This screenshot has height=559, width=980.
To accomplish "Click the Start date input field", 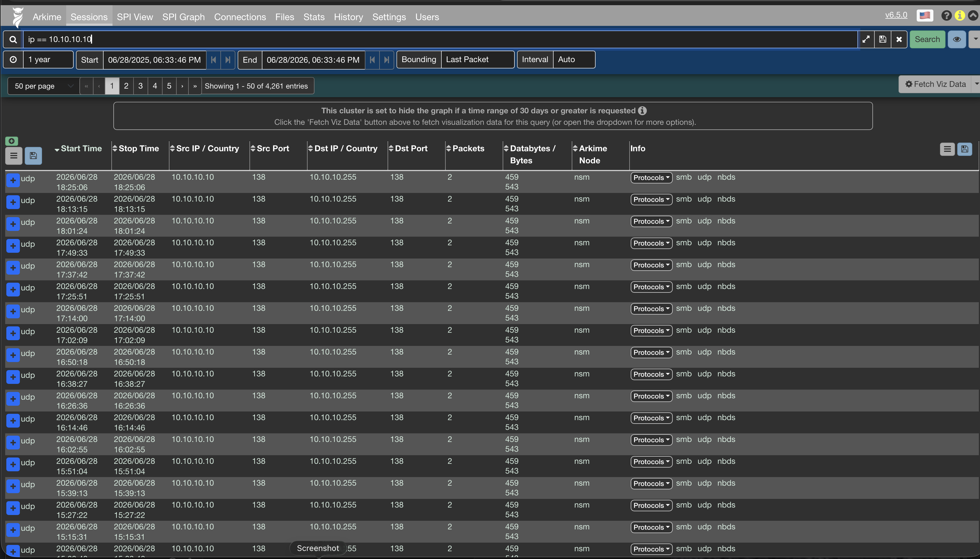I will (155, 60).
